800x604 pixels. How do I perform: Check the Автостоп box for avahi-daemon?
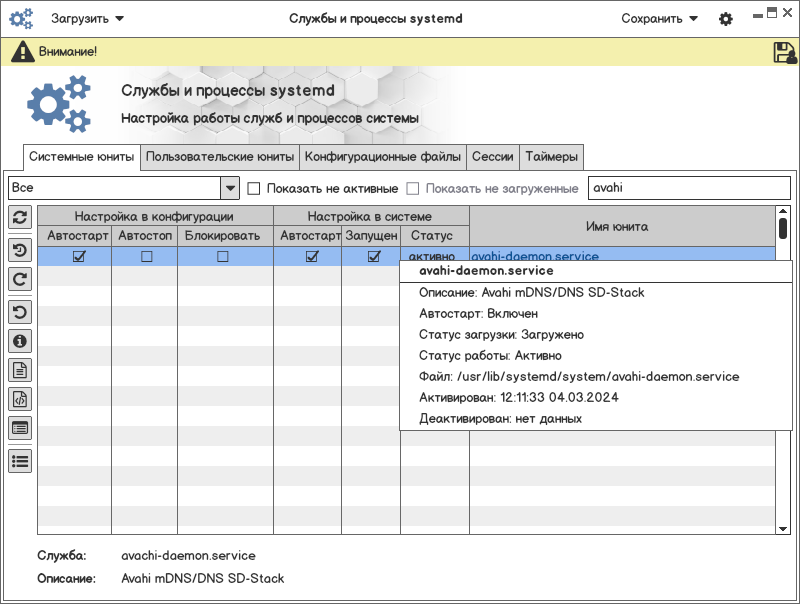(x=146, y=257)
